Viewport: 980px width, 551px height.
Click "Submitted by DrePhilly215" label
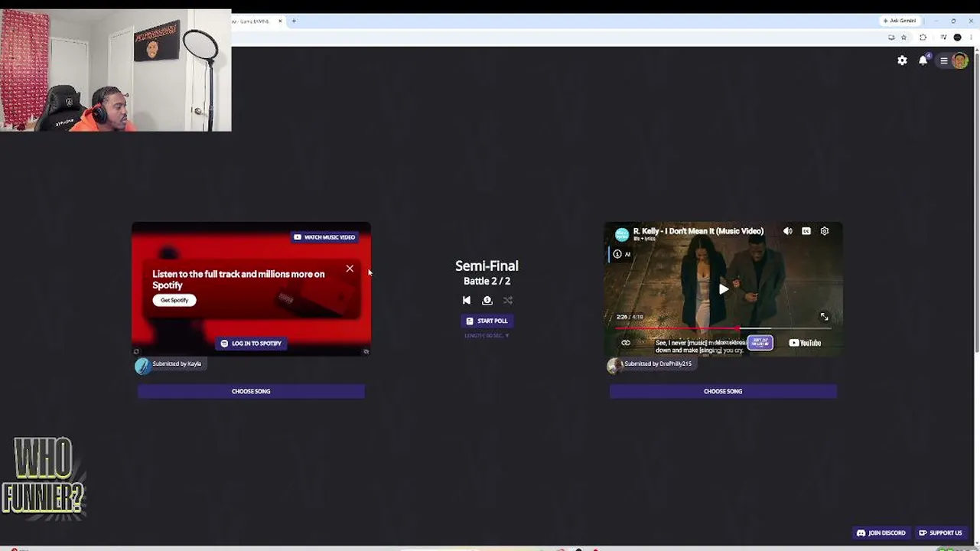[x=658, y=364]
